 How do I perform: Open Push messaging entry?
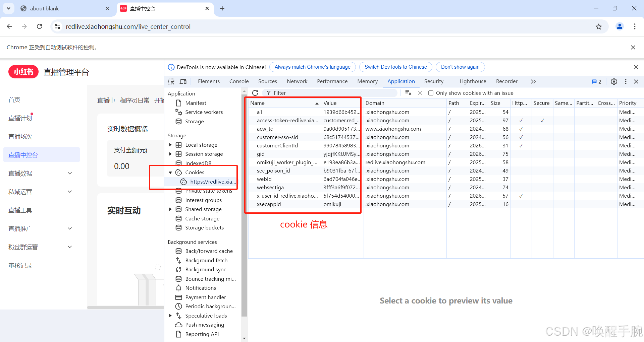(x=205, y=325)
